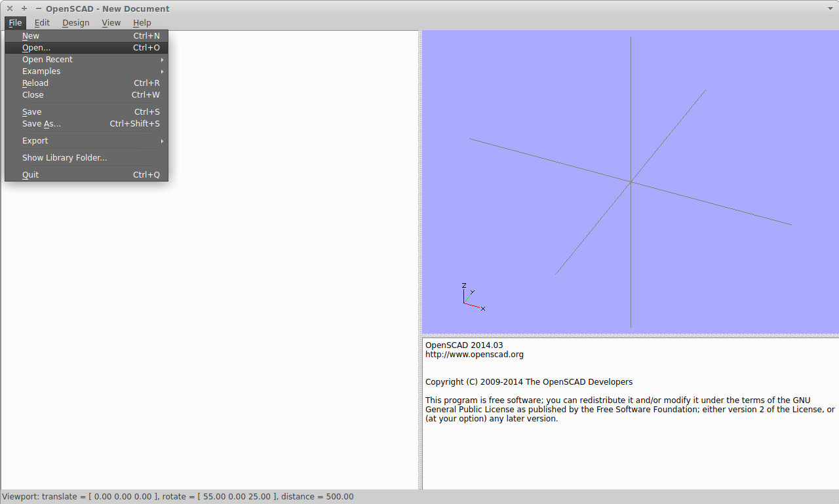Click the 'OpenSCAD 2014.03' console line
The height and width of the screenshot is (504, 839).
[464, 345]
